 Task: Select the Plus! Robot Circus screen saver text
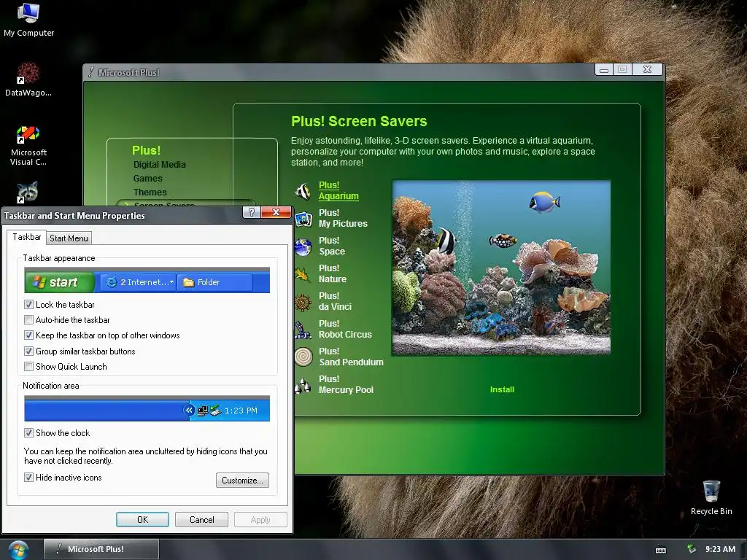click(x=345, y=329)
